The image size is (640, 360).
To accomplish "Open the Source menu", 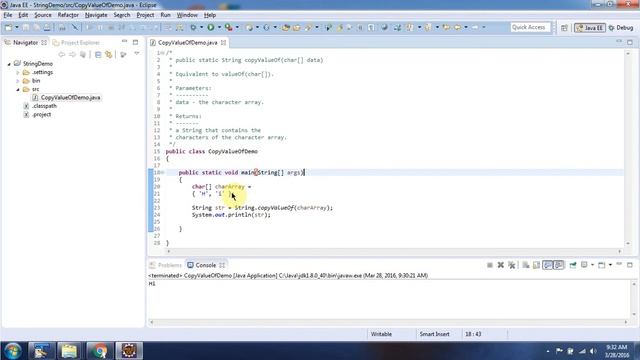I will [x=43, y=15].
